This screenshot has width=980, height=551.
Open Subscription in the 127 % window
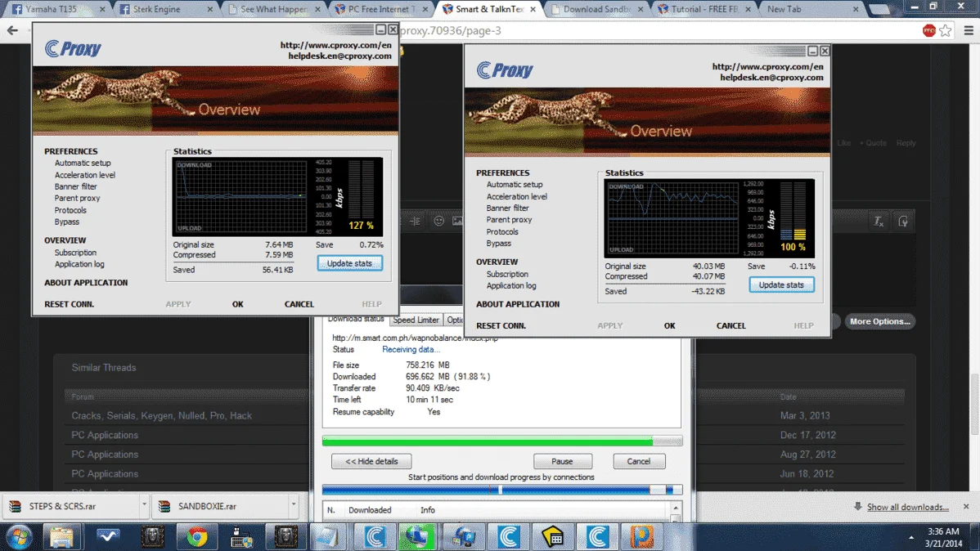point(75,253)
